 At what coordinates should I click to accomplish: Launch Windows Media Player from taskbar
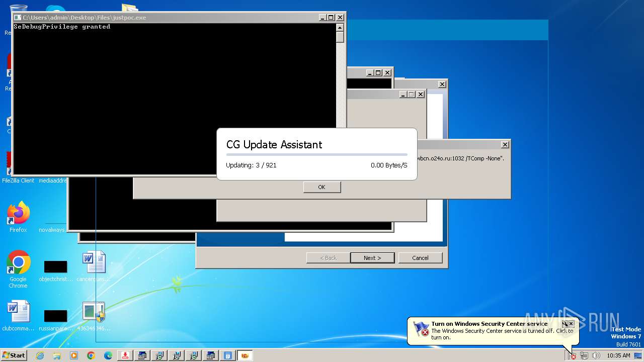click(x=74, y=355)
